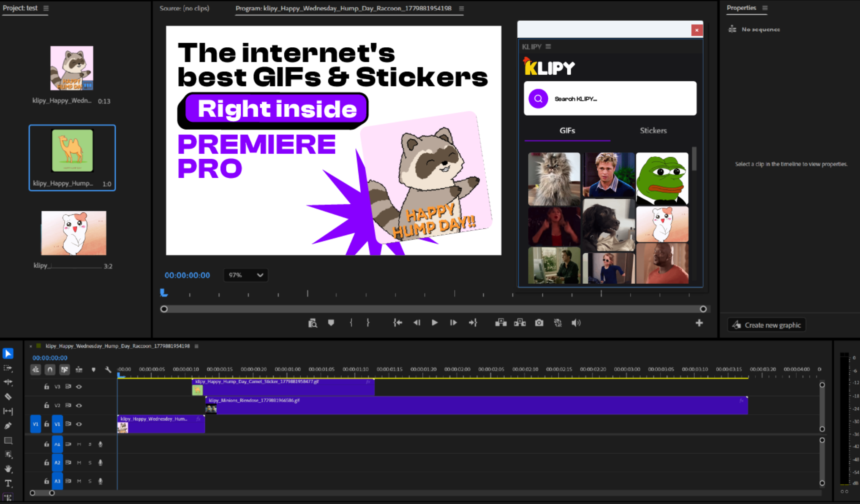Click the Extract button
Viewport: 860px width, 504px height.
[520, 323]
